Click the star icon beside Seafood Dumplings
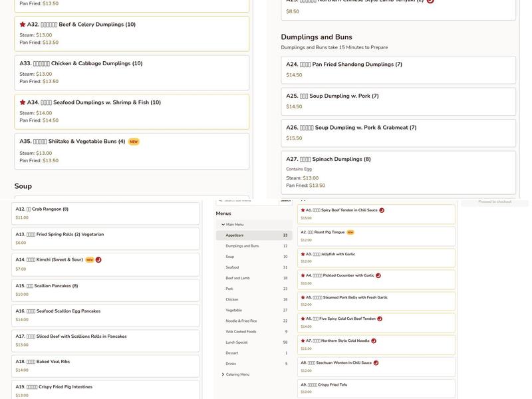Image resolution: width=532 pixels, height=399 pixels. click(23, 103)
